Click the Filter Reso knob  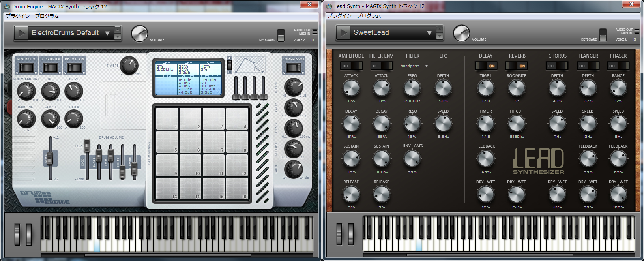412,124
